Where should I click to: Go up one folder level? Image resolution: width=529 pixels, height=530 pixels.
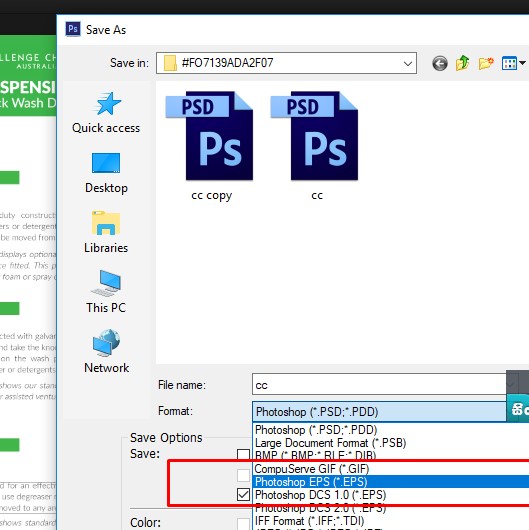[462, 63]
